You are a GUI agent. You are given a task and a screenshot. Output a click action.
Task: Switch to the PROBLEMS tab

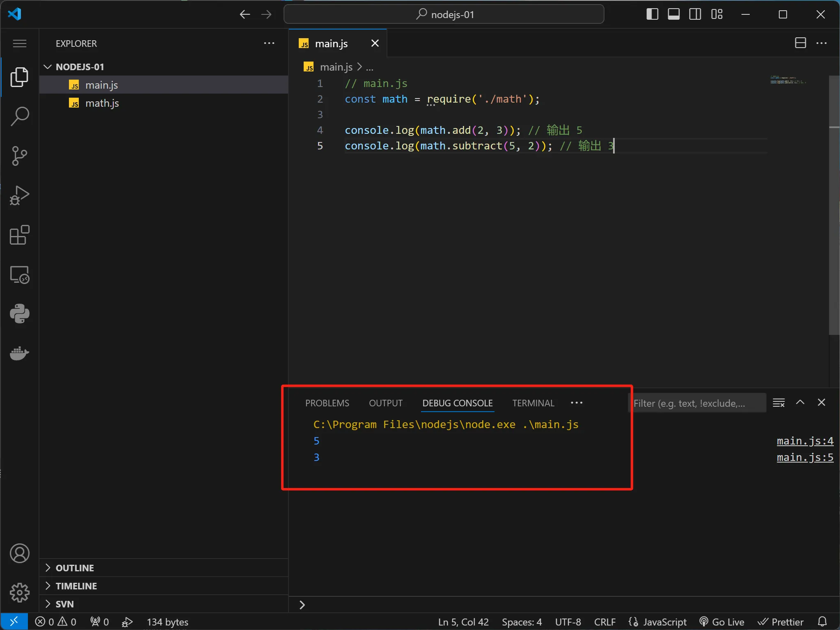pyautogui.click(x=327, y=403)
